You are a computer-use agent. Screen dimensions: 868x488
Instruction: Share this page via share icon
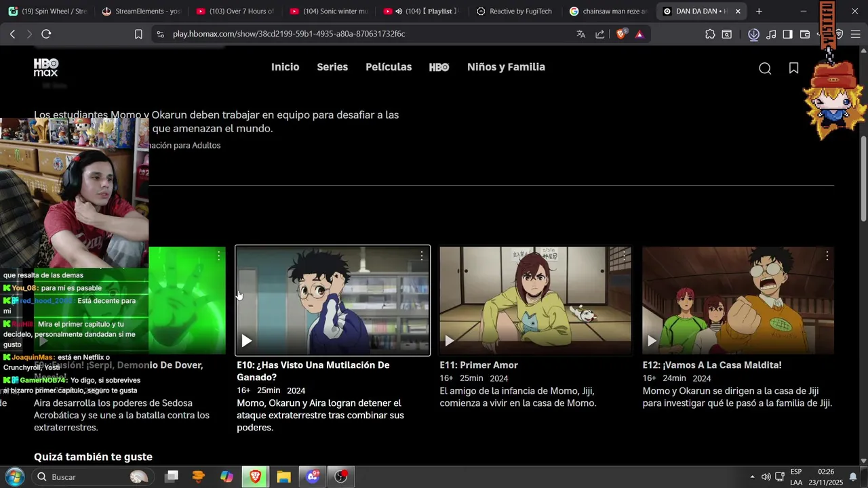pyautogui.click(x=600, y=34)
